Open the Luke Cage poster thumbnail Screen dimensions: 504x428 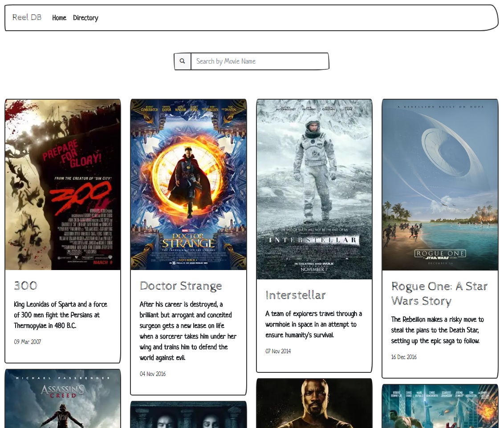click(x=314, y=403)
